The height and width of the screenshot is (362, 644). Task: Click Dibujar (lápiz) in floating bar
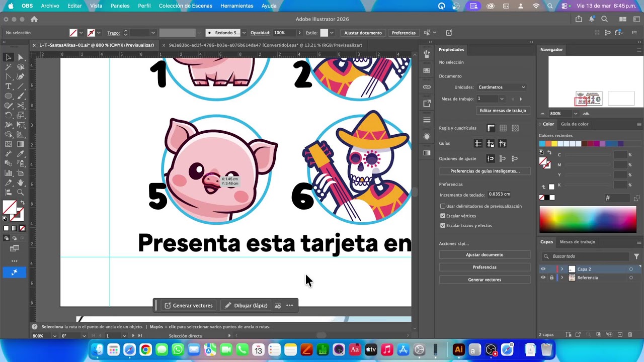click(x=246, y=305)
